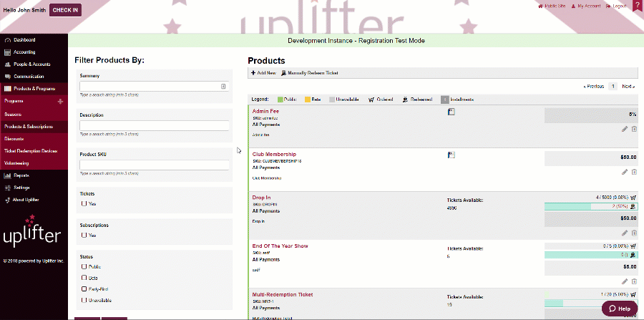The width and height of the screenshot is (644, 320).
Task: Click the Description search field
Action: pos(155,125)
